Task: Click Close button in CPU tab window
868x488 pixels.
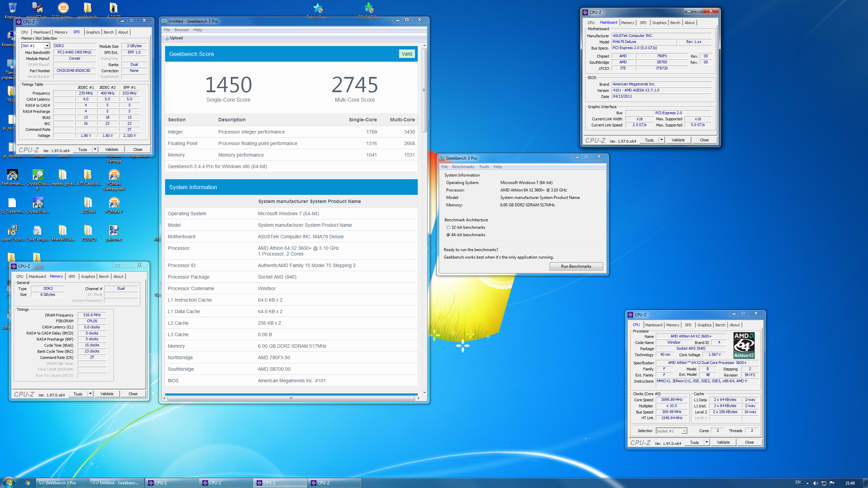Action: [x=749, y=442]
